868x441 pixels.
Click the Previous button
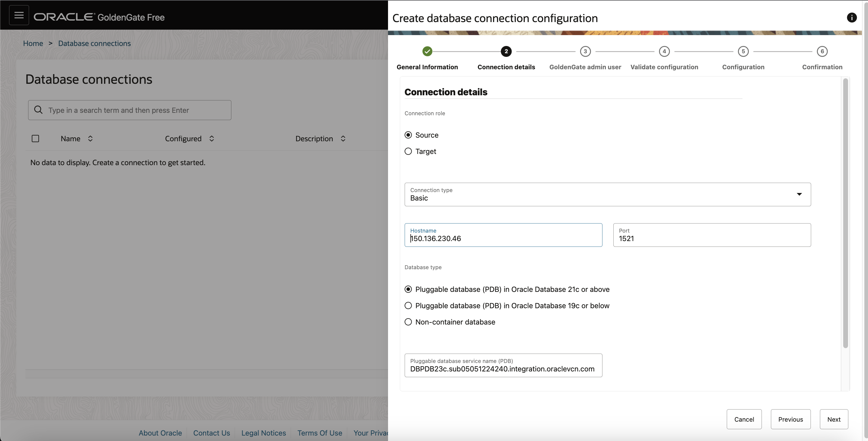coord(790,419)
